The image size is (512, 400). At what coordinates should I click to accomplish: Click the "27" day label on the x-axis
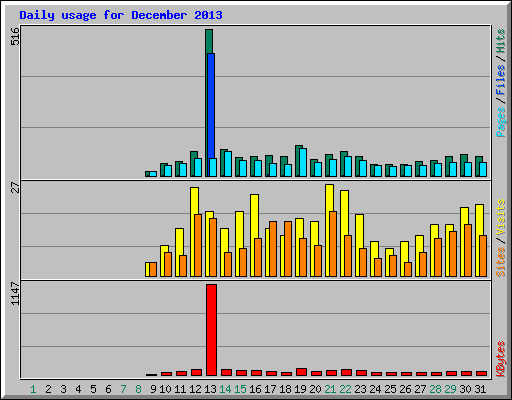(420, 389)
